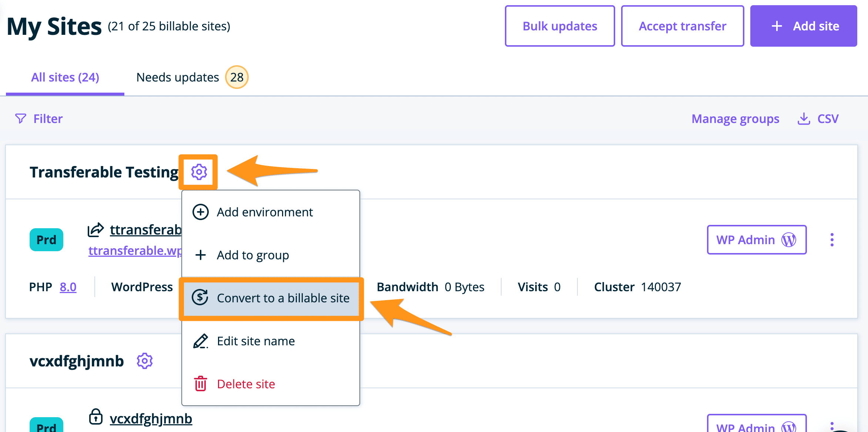Select Delete site from dropdown menu
This screenshot has height=432, width=868.
246,384
